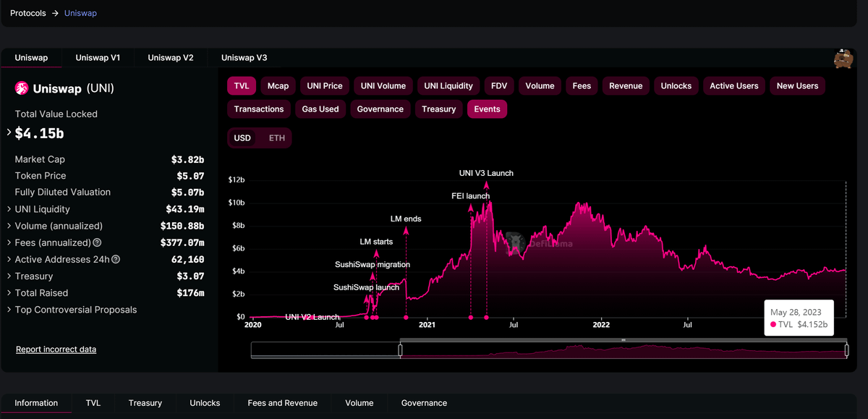This screenshot has height=419, width=868.
Task: Expand the Total Value Locked breakdown
Action: pyautogui.click(x=9, y=133)
